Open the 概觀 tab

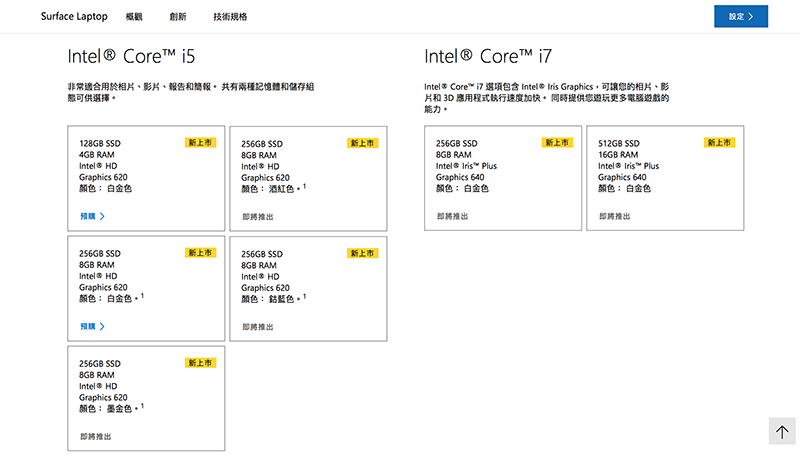point(134,17)
